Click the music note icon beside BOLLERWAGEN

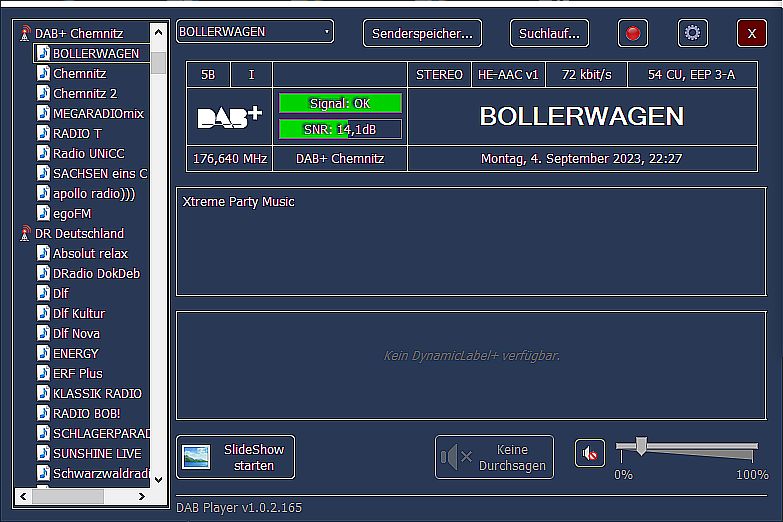tap(43, 53)
